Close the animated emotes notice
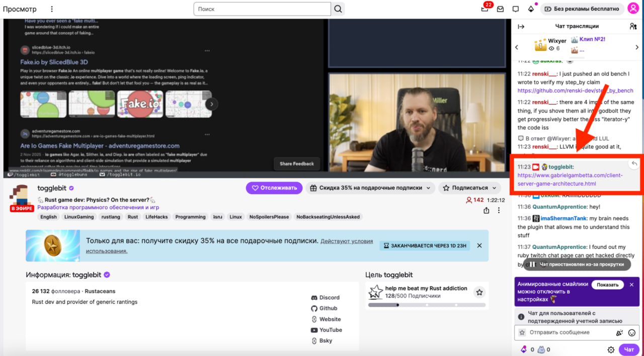 click(632, 285)
